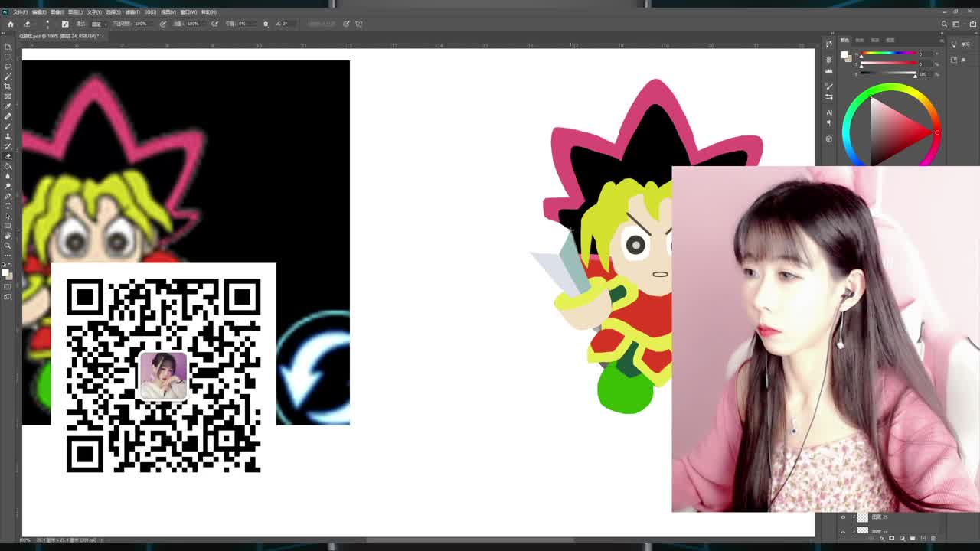980x551 pixels.
Task: Select the Paint Bucket tool
Action: point(8,165)
